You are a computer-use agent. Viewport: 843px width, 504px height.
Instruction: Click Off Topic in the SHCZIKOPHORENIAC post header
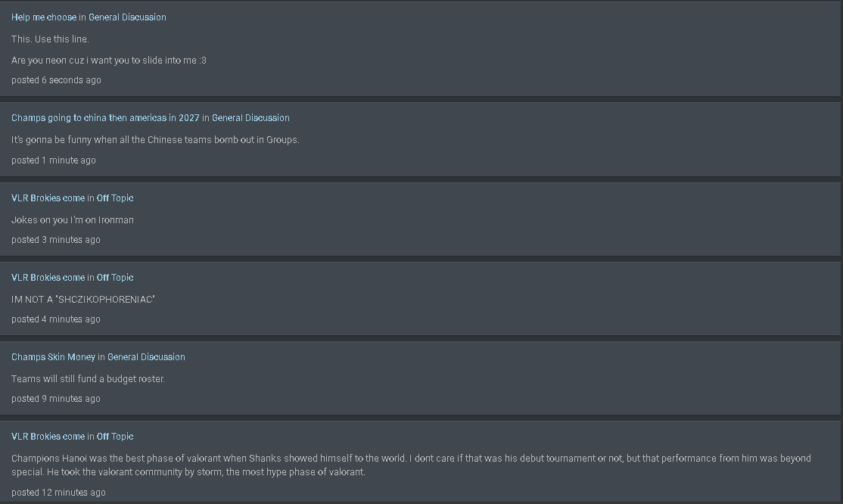click(115, 278)
